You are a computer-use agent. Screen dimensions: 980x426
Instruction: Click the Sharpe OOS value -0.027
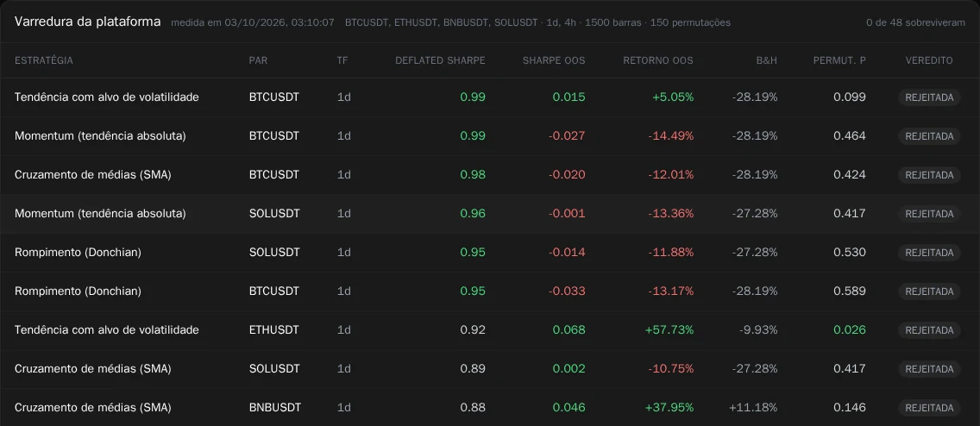(x=567, y=135)
